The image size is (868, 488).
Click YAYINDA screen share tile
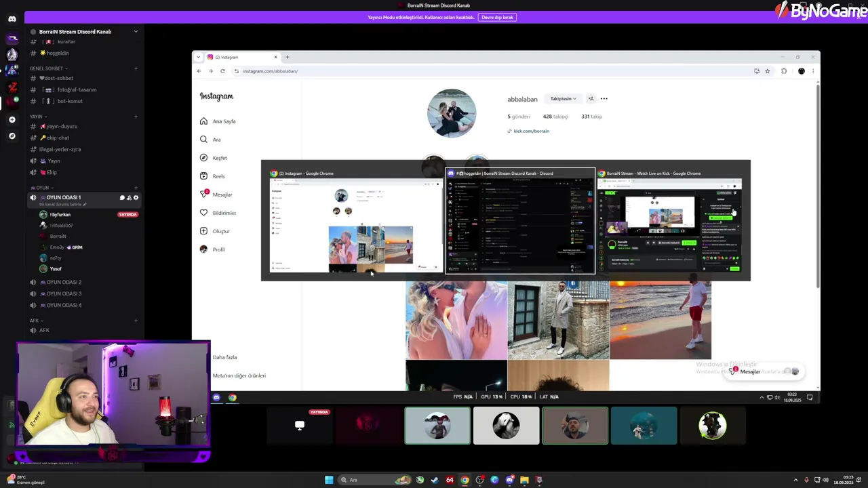point(300,426)
